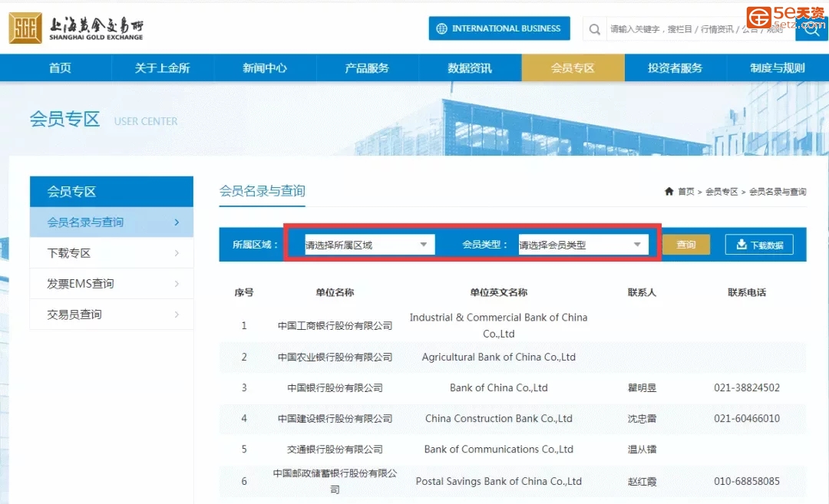Click the 会员名录与查询 page heading

pos(263,191)
